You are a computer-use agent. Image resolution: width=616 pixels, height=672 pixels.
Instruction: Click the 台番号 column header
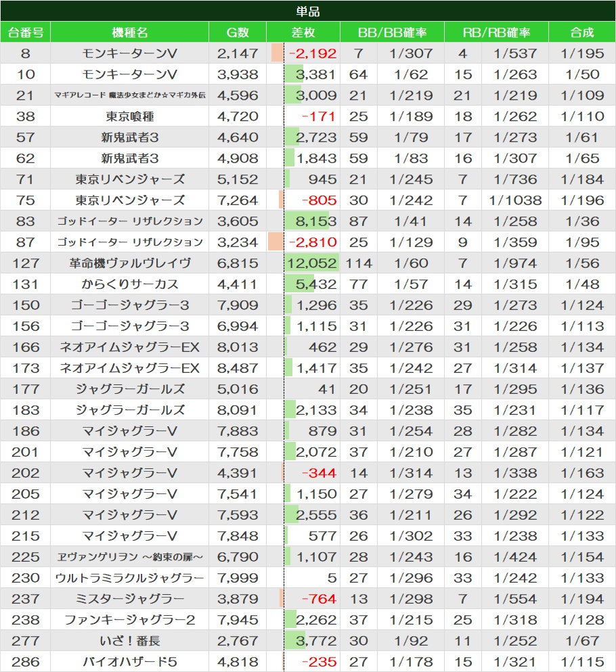25,32
